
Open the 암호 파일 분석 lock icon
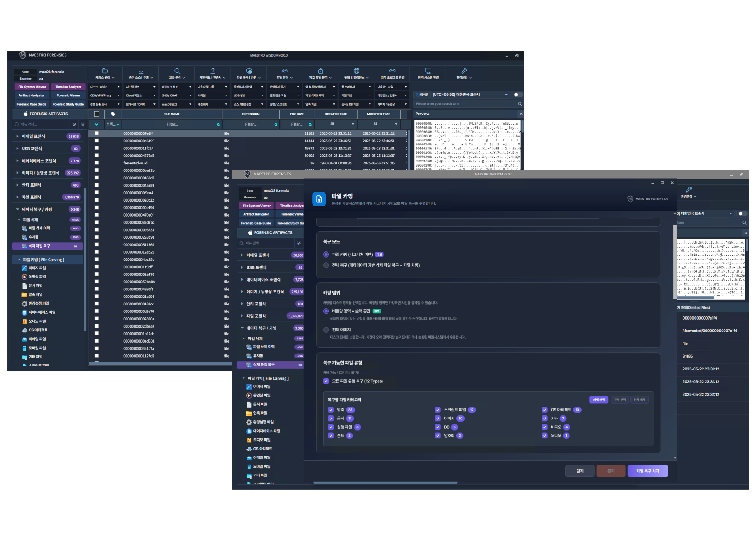tap(321, 71)
